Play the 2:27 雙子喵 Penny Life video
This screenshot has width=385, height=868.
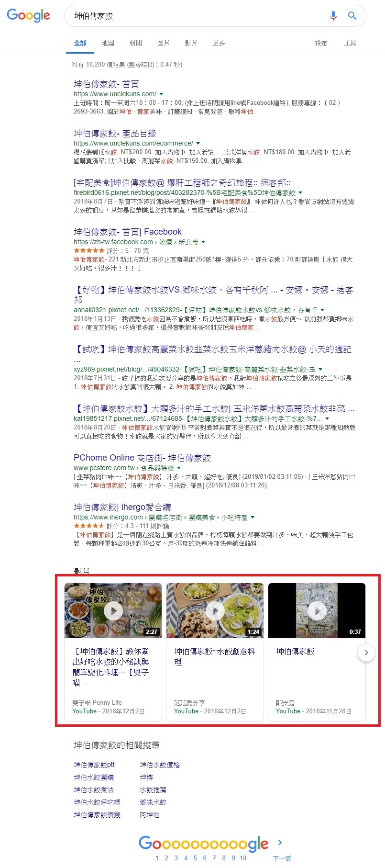(113, 610)
